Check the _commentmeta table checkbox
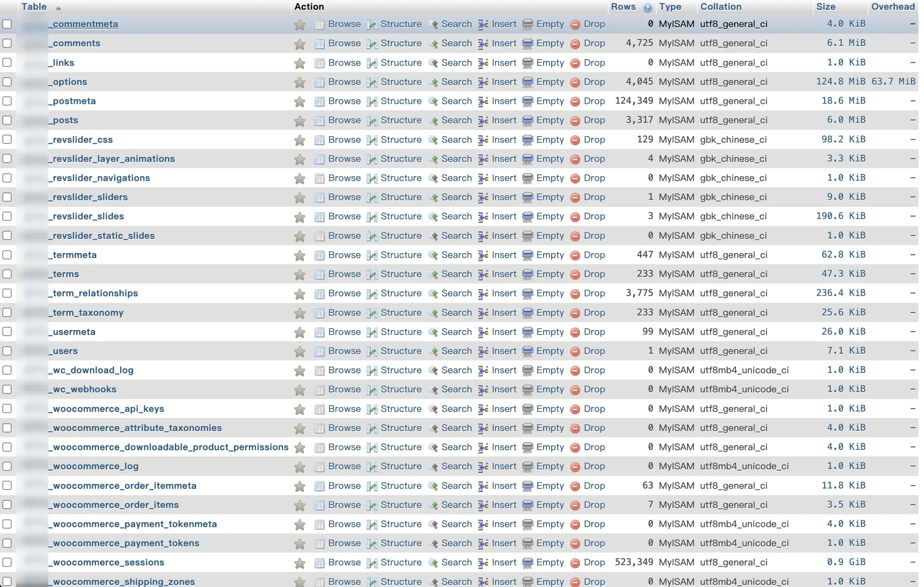 (x=7, y=24)
